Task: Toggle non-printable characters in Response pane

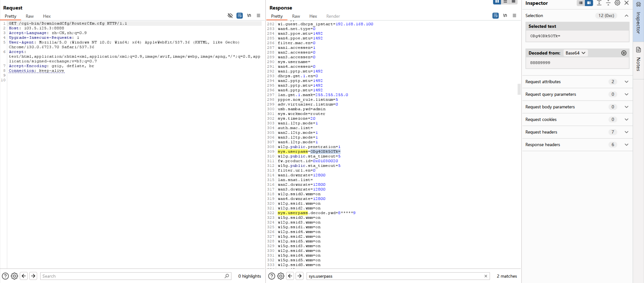Action: click(x=505, y=16)
